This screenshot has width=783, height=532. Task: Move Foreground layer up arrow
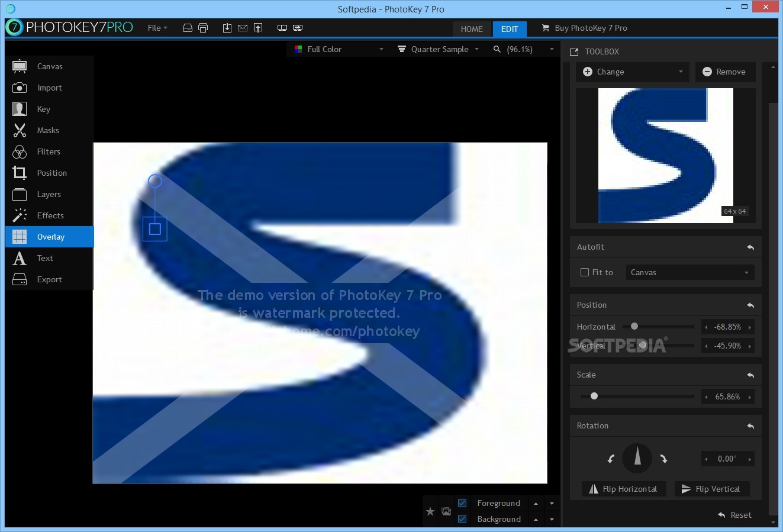[536, 503]
